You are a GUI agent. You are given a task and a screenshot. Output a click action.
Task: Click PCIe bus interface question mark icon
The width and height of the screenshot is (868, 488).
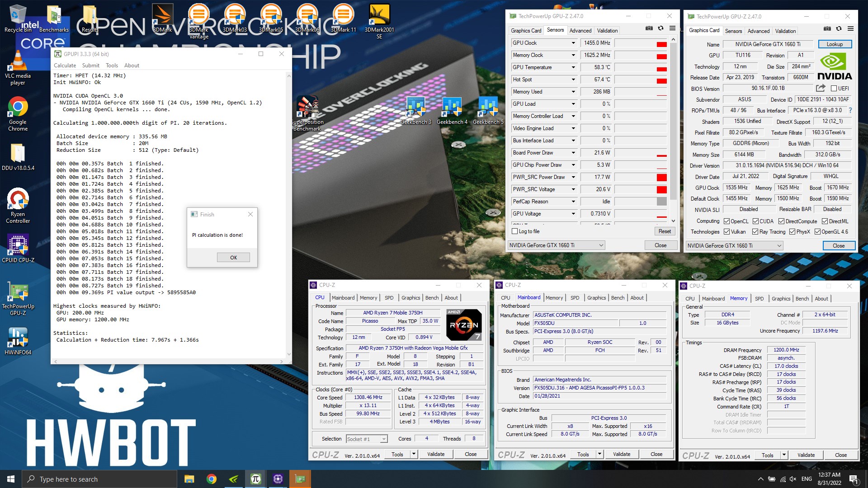(x=850, y=110)
